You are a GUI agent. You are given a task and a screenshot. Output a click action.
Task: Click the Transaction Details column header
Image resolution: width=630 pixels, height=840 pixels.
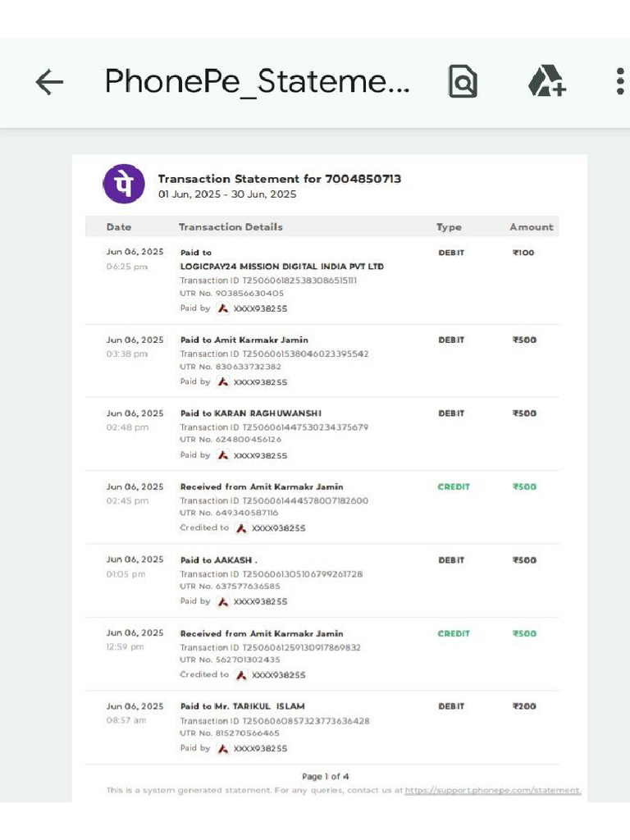pyautogui.click(x=231, y=227)
